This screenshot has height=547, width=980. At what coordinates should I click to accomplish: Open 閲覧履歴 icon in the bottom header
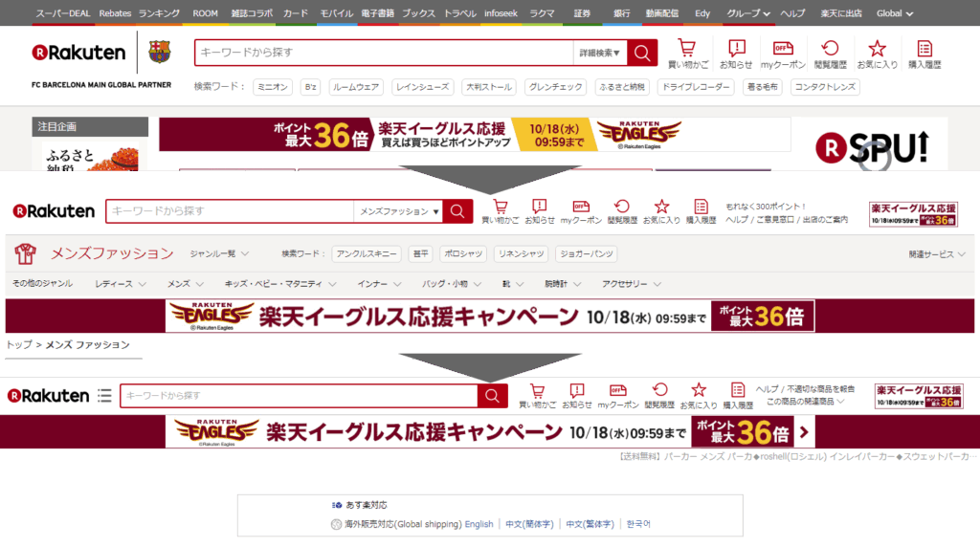tap(658, 396)
